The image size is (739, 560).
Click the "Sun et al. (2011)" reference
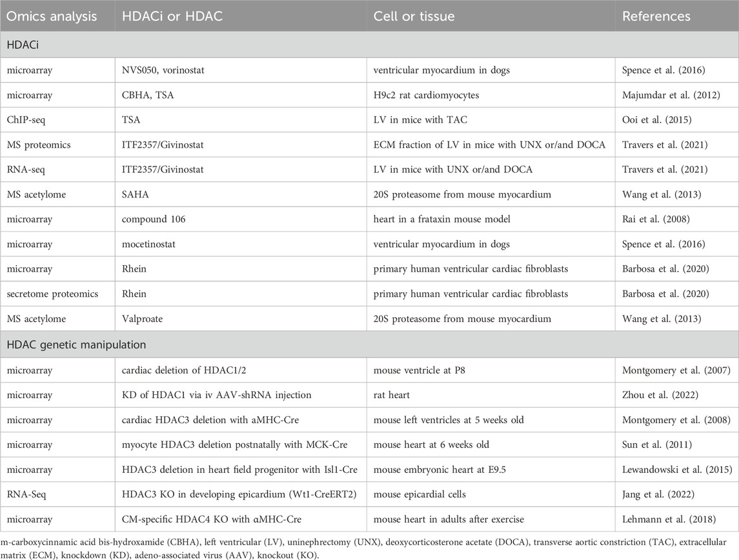656,445
